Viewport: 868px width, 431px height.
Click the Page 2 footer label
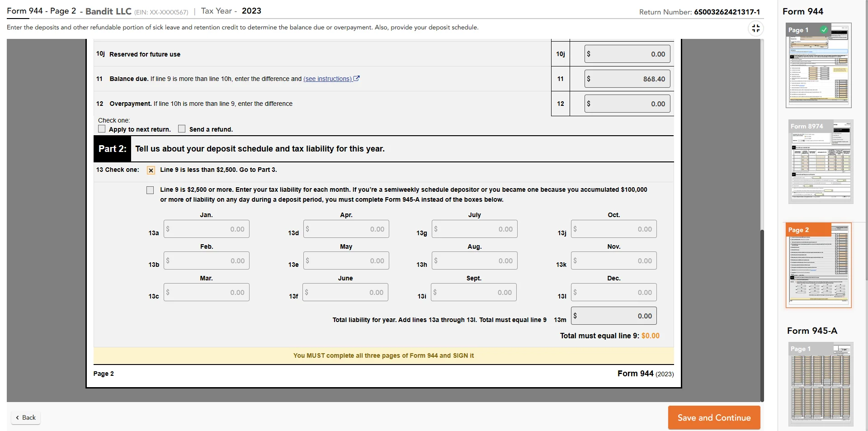tap(104, 374)
